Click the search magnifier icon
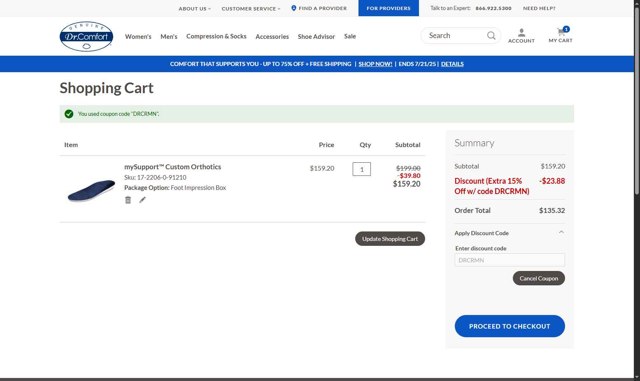Screen dimensions: 640x381 (491, 36)
